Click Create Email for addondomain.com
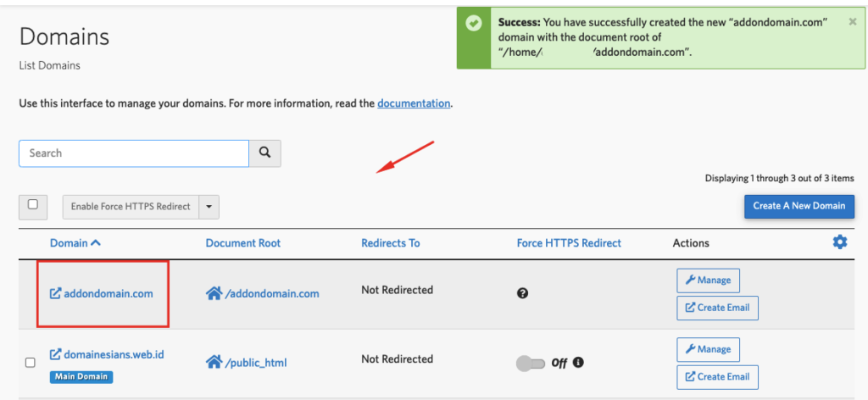 717,308
